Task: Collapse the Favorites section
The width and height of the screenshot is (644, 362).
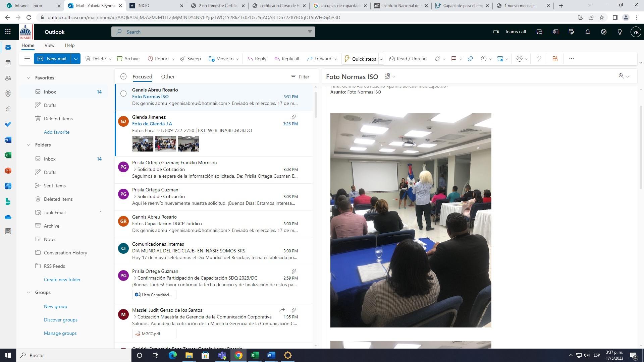Action: click(29, 78)
